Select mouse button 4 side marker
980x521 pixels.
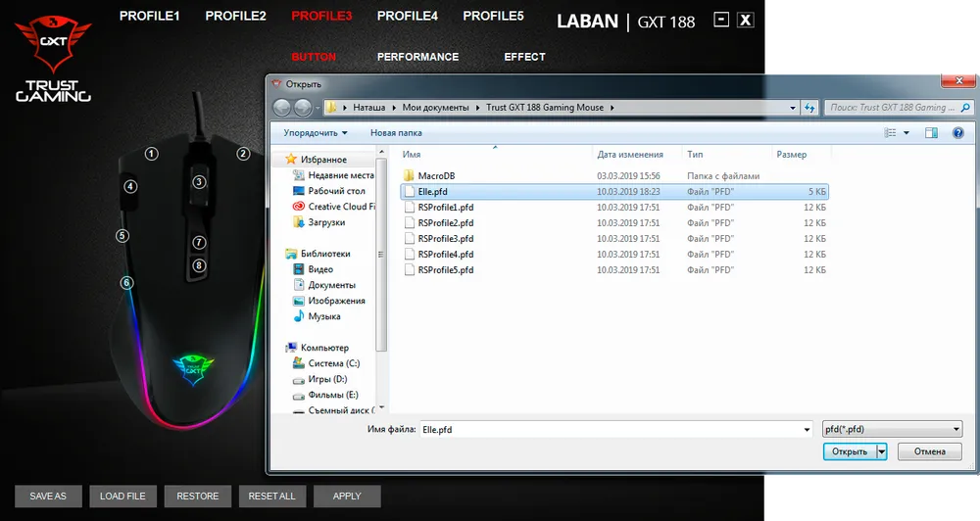click(x=129, y=186)
